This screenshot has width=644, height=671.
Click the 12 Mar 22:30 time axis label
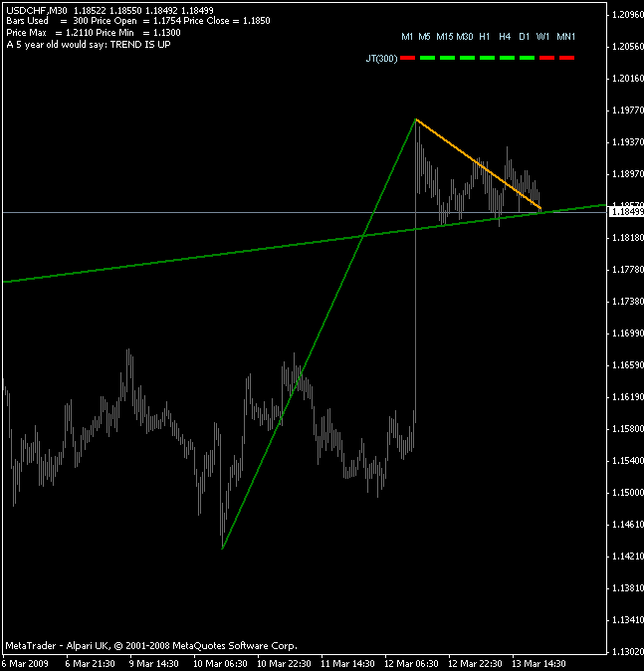[x=475, y=664]
